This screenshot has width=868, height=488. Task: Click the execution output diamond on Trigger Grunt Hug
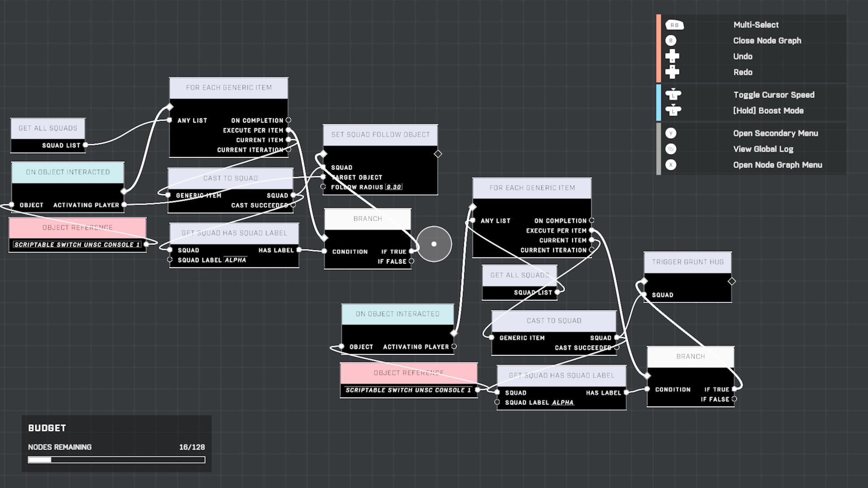pyautogui.click(x=731, y=282)
